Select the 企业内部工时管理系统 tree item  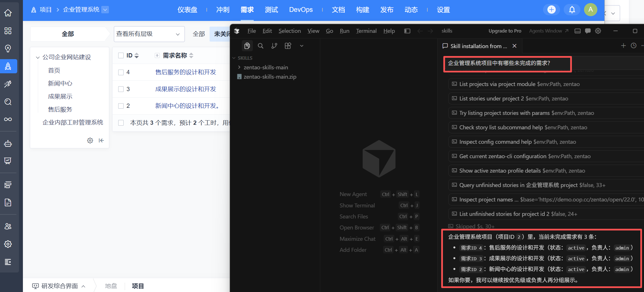point(73,123)
